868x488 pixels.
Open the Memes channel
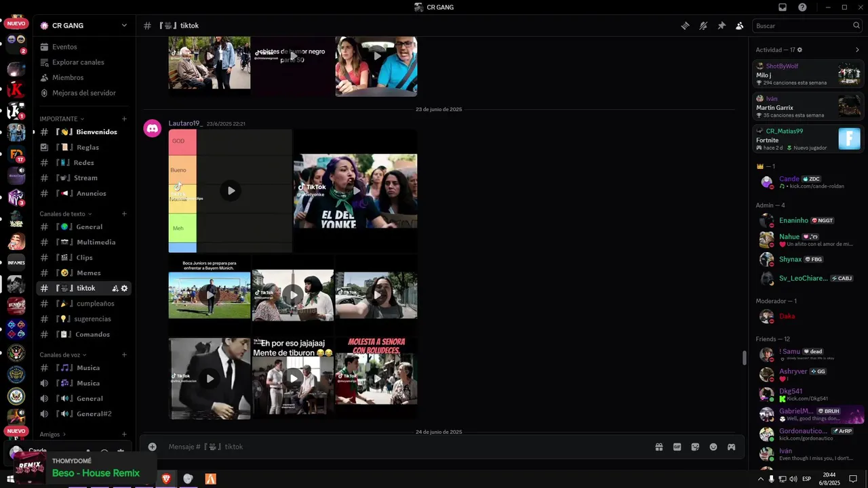point(83,273)
